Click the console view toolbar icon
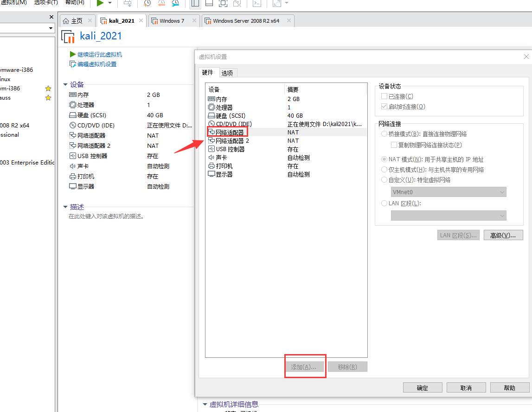The image size is (532, 412). point(257,3)
